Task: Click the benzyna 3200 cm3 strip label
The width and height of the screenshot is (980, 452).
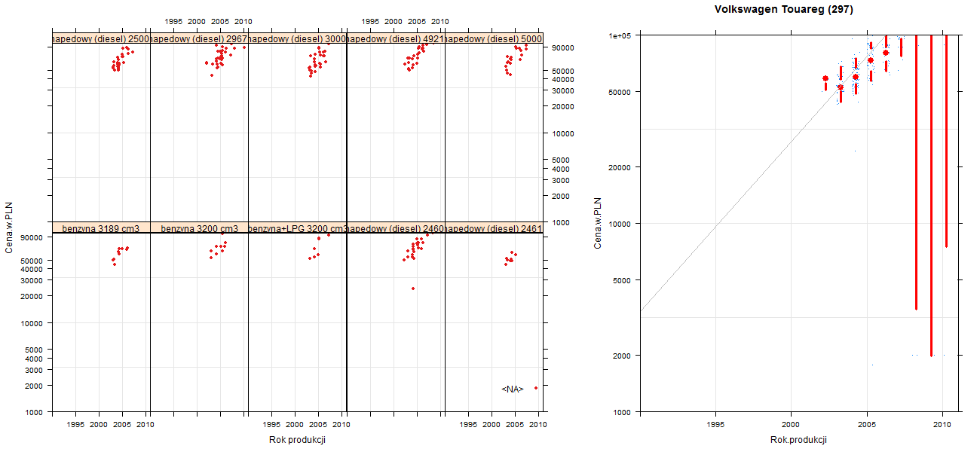Action: (199, 228)
